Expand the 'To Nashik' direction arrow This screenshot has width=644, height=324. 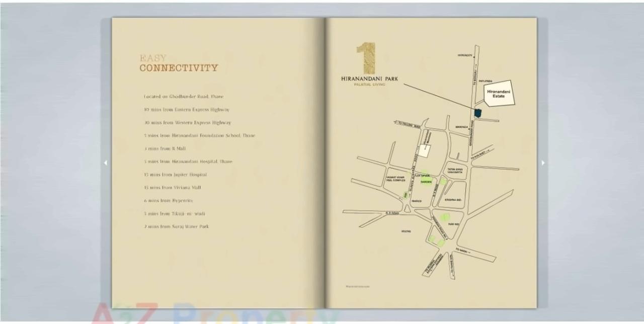463,250
